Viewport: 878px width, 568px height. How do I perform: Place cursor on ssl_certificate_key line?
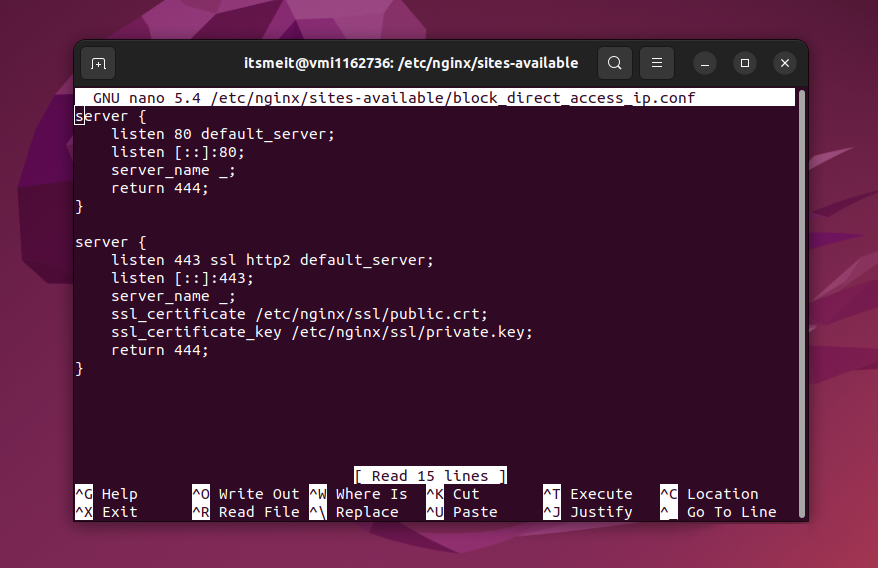tap(321, 332)
